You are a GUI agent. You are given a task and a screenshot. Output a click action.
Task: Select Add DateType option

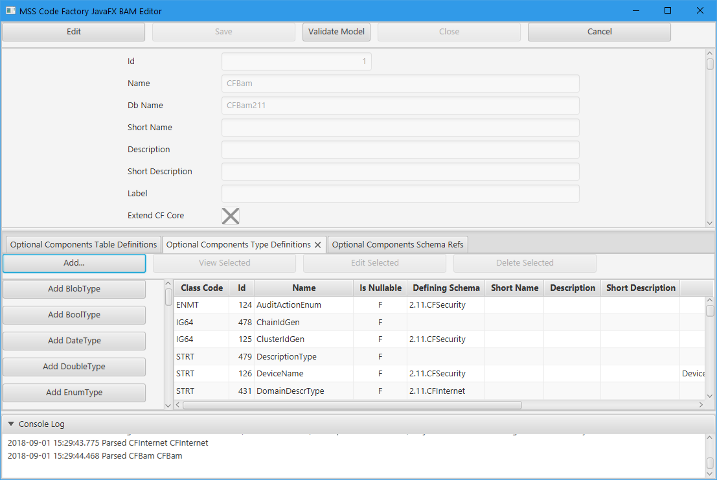click(x=74, y=341)
